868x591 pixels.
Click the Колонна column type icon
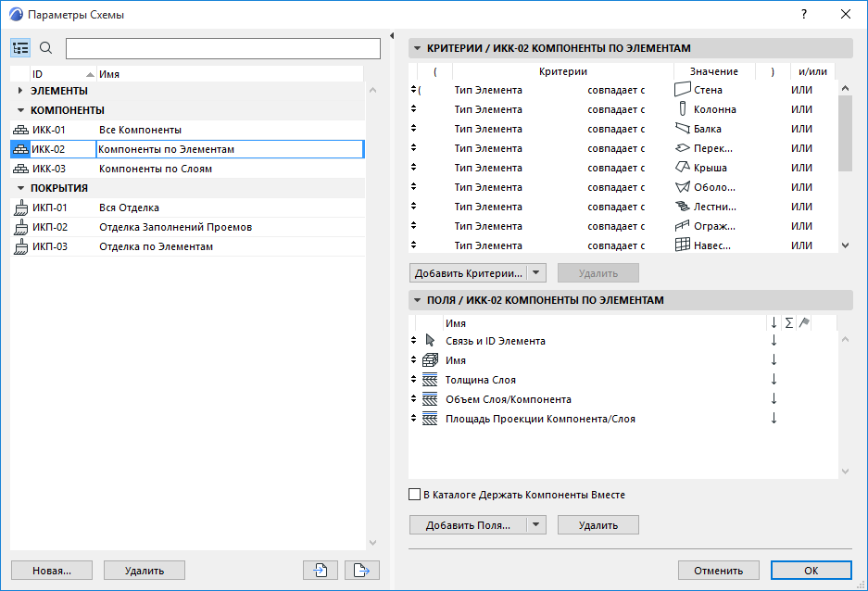tap(683, 109)
